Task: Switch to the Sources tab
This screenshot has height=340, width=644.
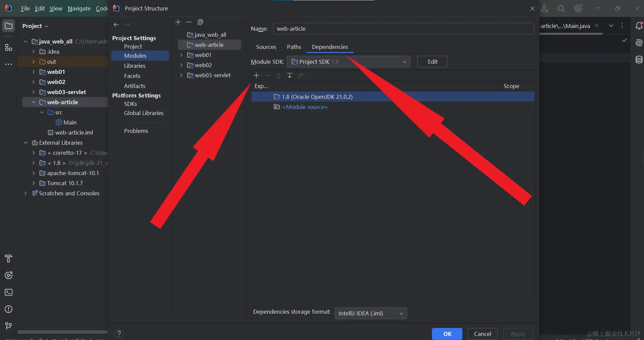Action: (266, 47)
